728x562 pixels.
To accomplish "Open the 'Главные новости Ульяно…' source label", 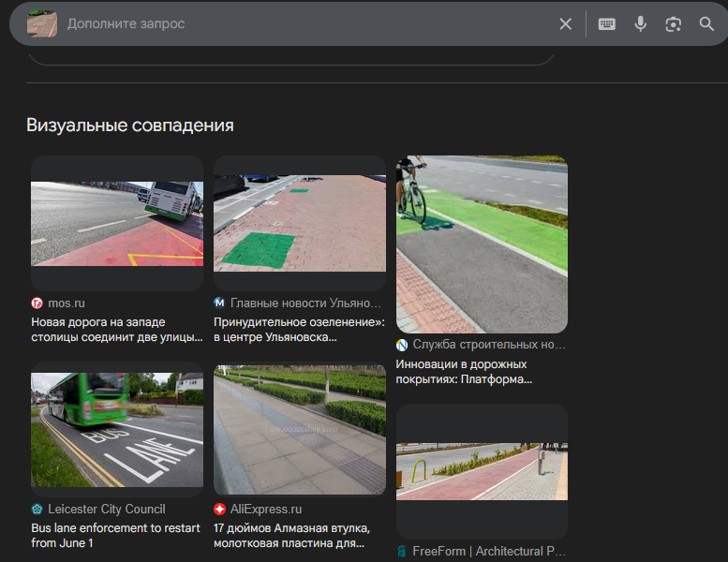I will point(305,303).
